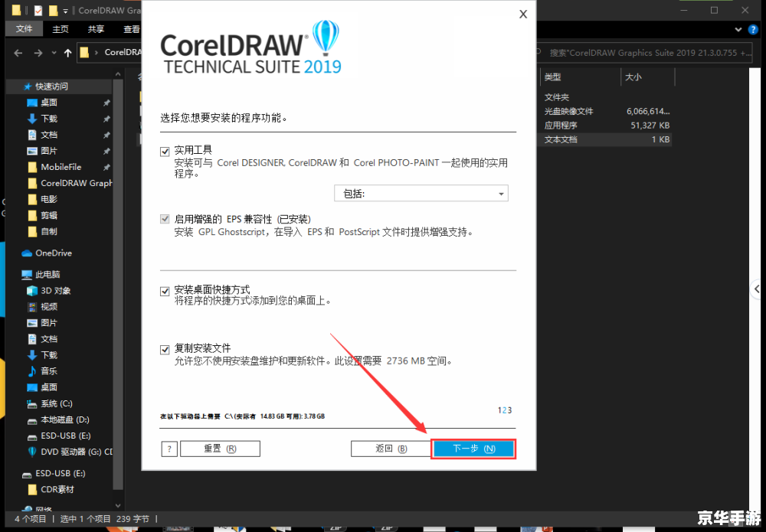
Task: Open pinned 下载 in quick access
Action: click(49, 119)
